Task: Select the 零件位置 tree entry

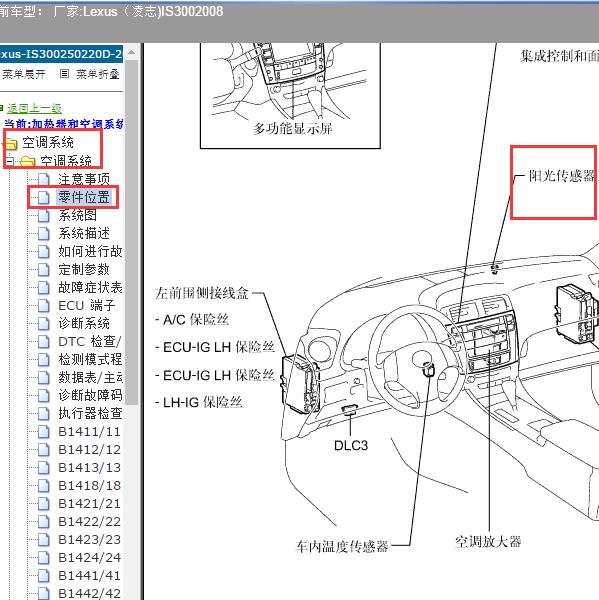Action: click(x=84, y=197)
